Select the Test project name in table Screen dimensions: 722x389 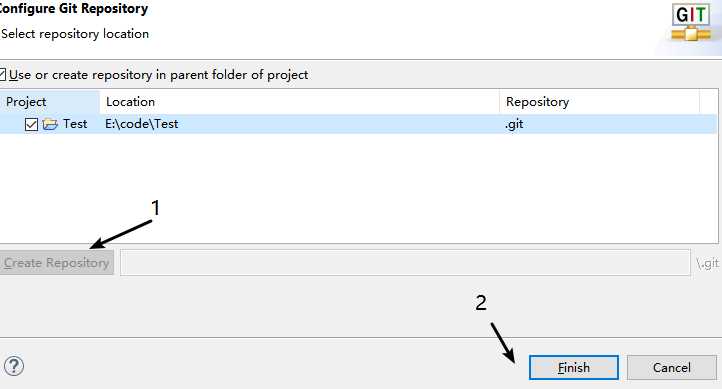pyautogui.click(x=75, y=124)
